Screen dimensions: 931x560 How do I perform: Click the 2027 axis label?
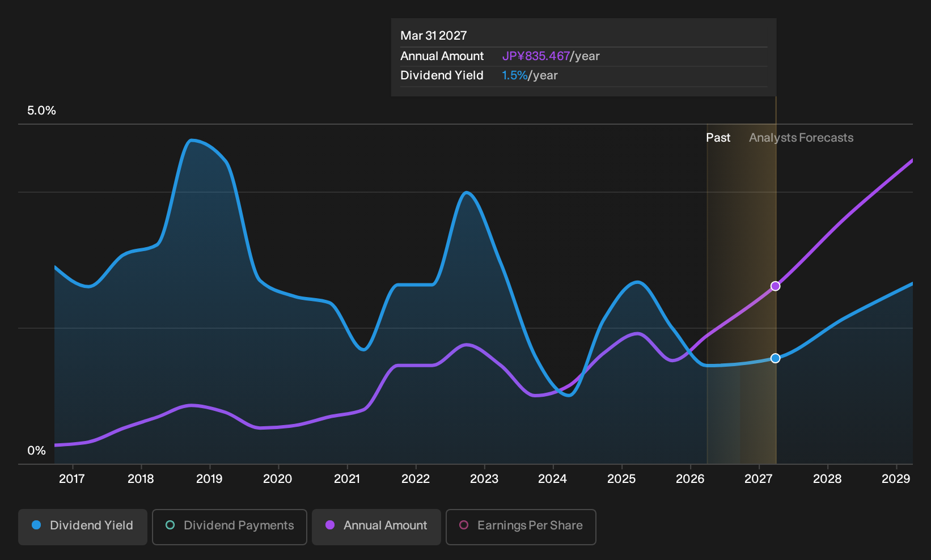pyautogui.click(x=759, y=479)
